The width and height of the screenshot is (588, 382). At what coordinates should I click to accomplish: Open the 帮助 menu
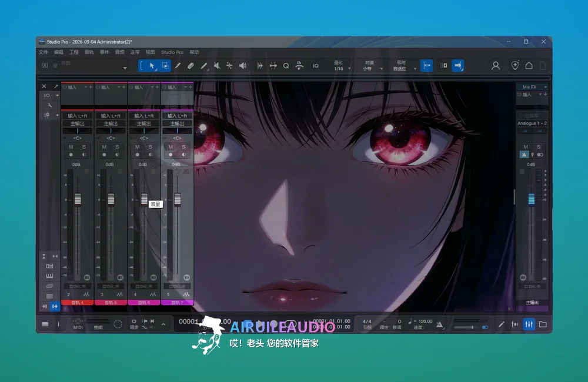point(194,52)
